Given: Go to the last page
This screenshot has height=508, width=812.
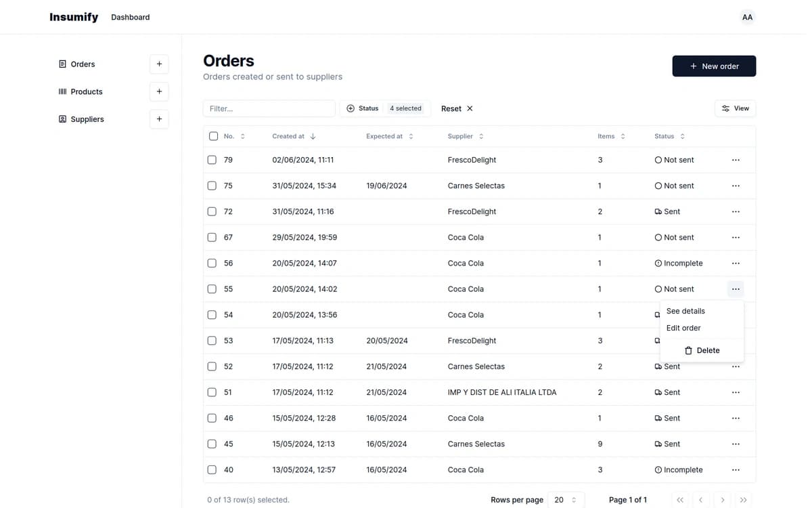Looking at the screenshot, I should (x=743, y=500).
